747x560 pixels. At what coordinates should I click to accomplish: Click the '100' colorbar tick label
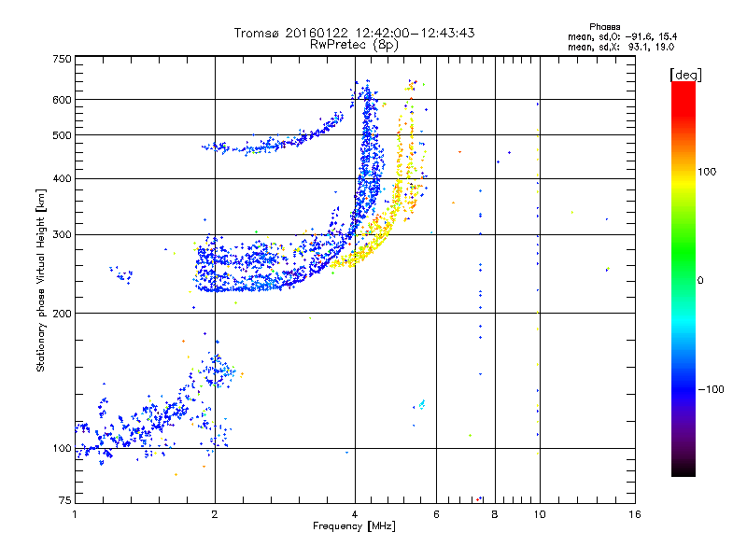click(707, 172)
